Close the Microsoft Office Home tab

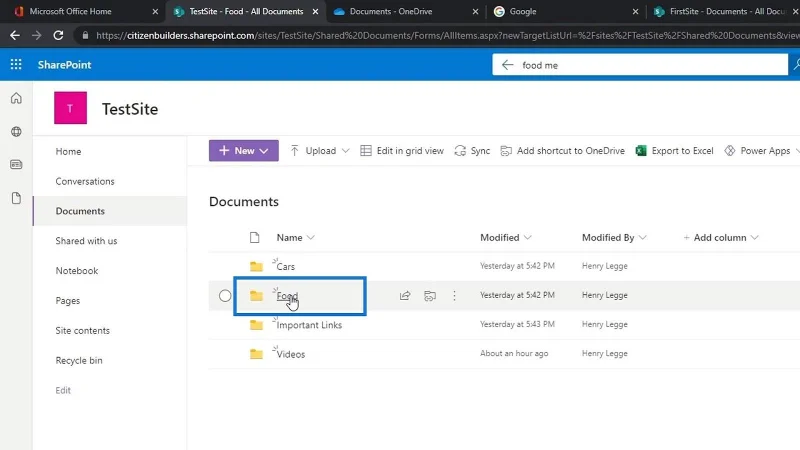155,11
